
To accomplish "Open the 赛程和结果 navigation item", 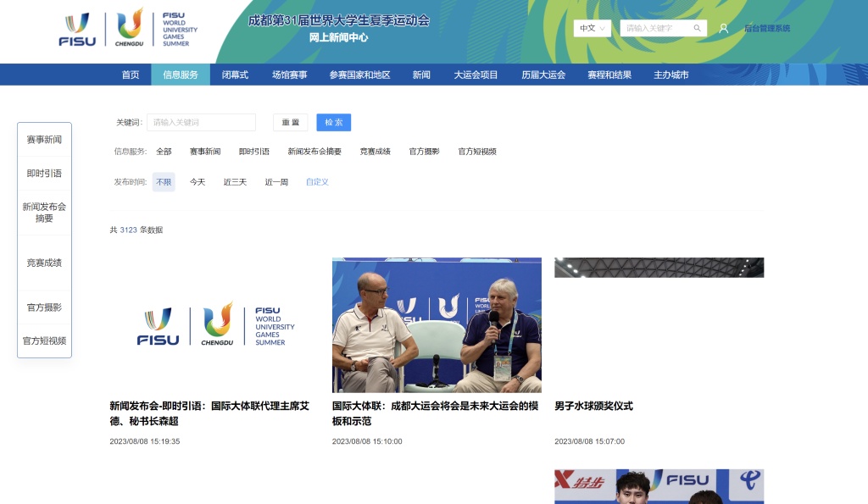I will pos(609,75).
